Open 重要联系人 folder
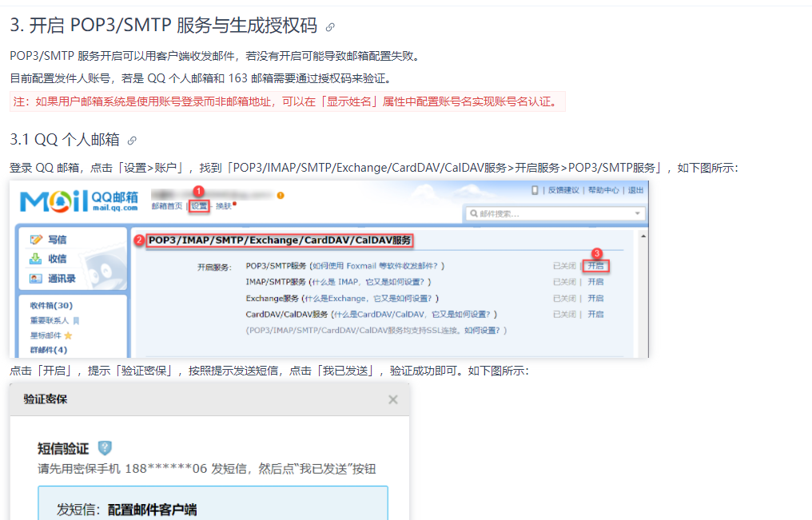Image resolution: width=812 pixels, height=520 pixels. (50, 321)
